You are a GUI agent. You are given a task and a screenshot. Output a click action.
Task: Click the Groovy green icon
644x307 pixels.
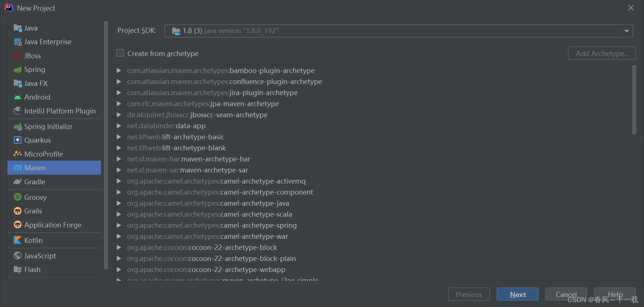click(x=18, y=197)
